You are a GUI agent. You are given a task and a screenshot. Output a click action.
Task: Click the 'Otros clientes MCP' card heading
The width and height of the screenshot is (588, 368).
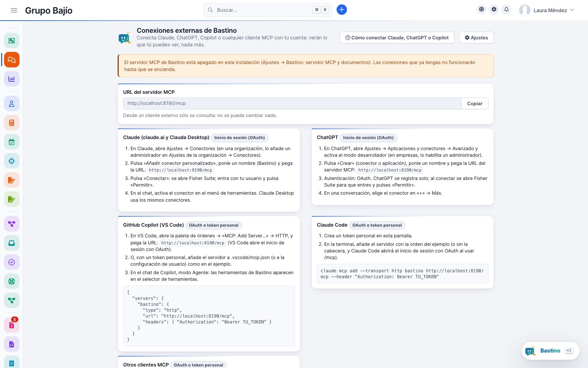[x=146, y=365]
